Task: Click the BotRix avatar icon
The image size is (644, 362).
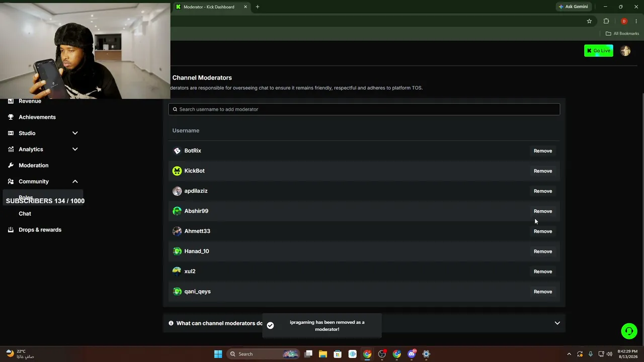Action: pos(177,151)
